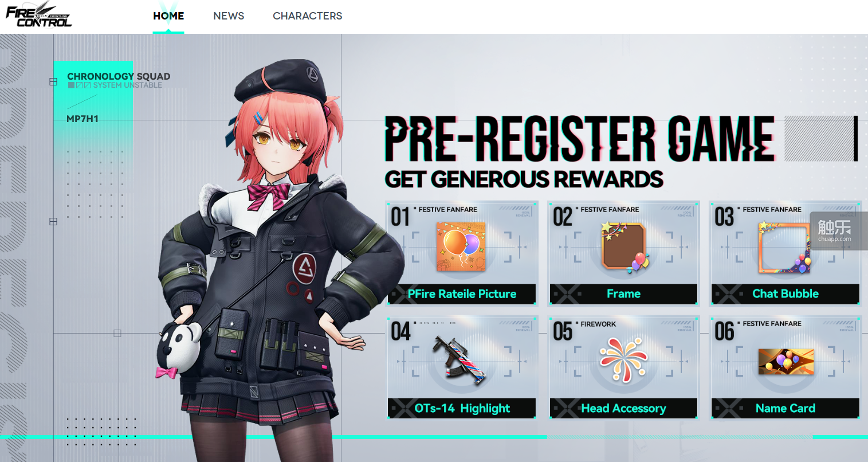Select the Chat Bubble frame icon

[785, 248]
